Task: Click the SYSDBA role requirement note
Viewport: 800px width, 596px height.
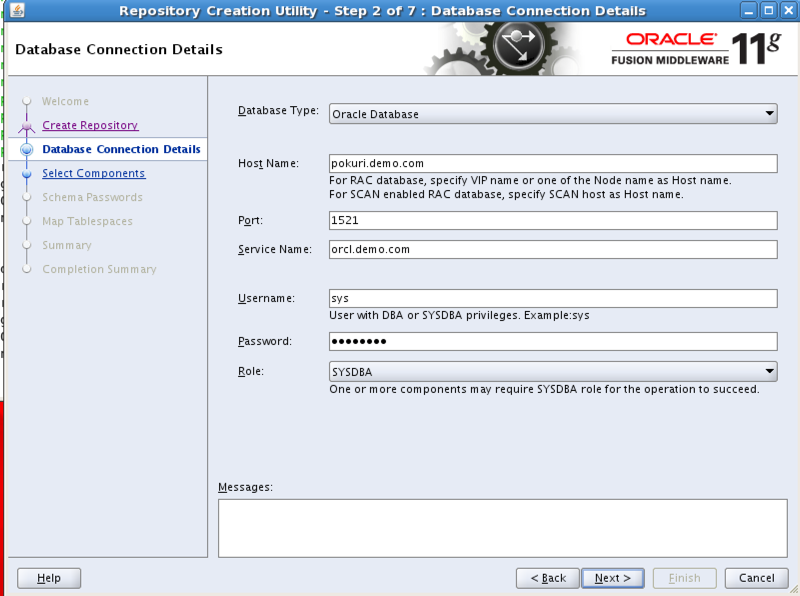Action: click(x=544, y=389)
